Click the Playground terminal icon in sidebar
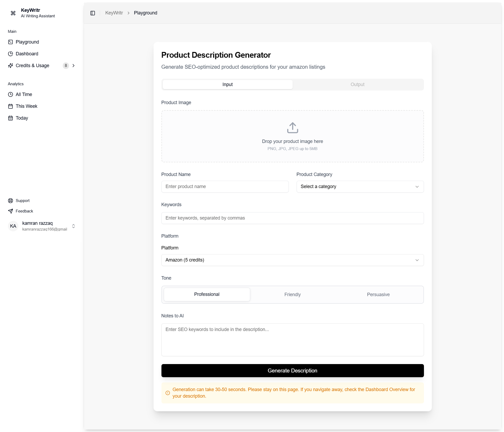This screenshot has width=504, height=432. click(x=10, y=42)
